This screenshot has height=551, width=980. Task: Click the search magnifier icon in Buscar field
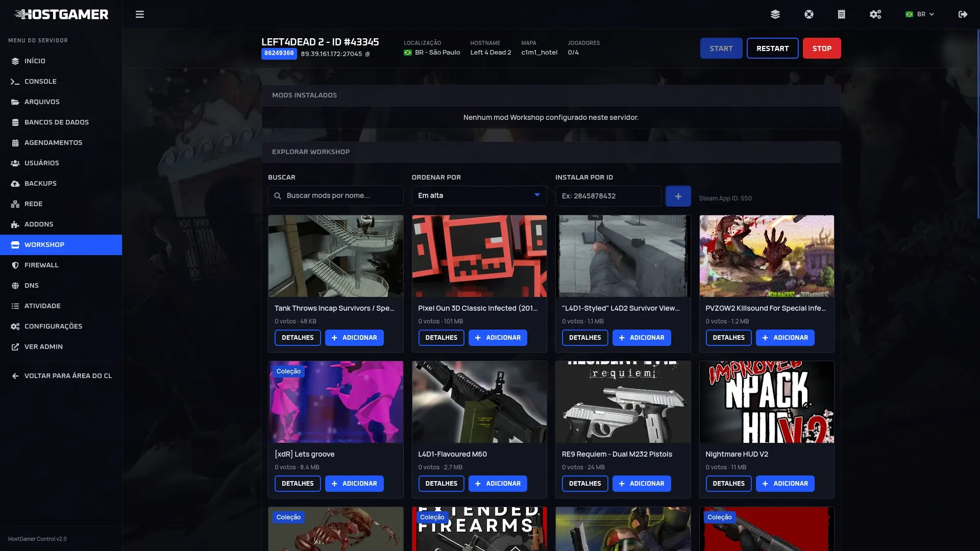278,196
